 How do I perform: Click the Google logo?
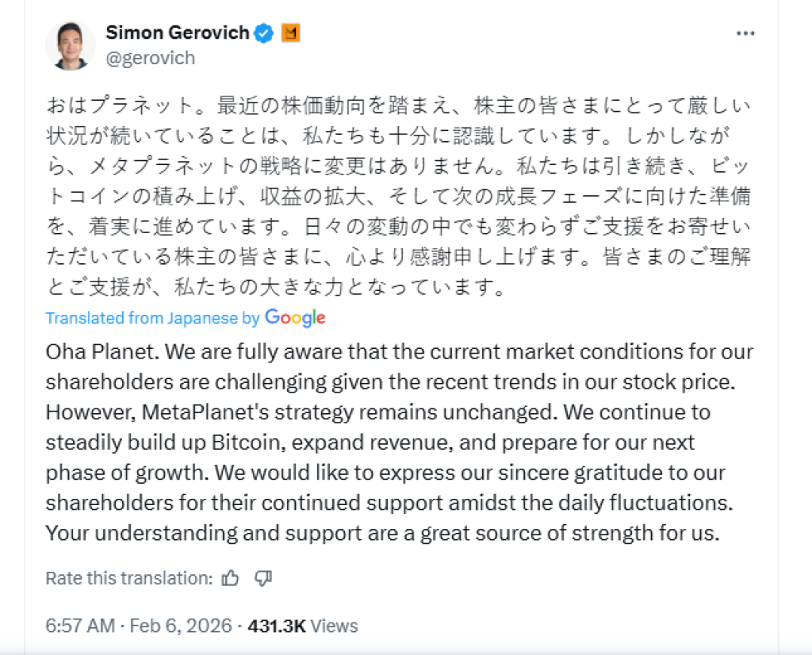pyautogui.click(x=295, y=318)
